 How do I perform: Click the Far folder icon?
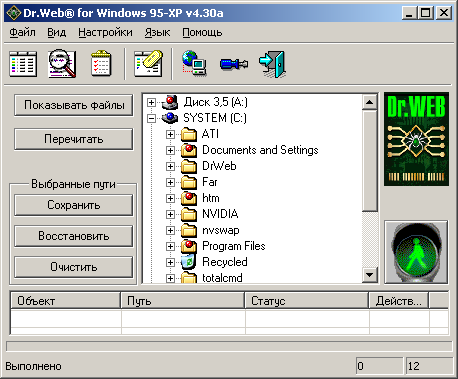[x=189, y=182]
